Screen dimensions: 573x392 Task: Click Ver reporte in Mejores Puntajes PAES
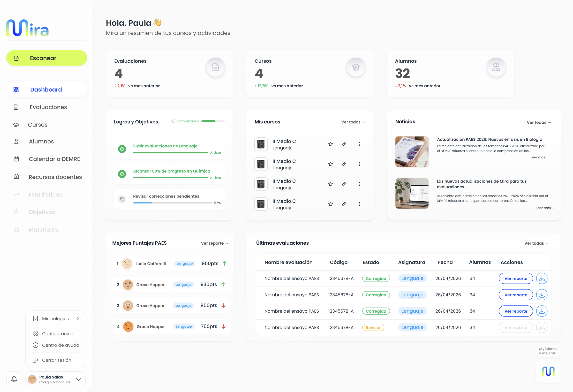click(x=214, y=243)
